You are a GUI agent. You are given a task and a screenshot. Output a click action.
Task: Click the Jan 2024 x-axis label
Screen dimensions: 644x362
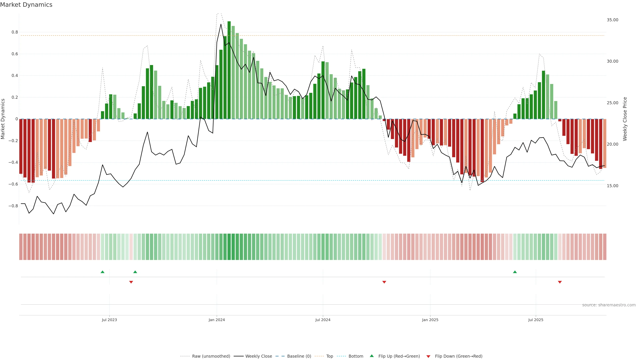click(217, 320)
